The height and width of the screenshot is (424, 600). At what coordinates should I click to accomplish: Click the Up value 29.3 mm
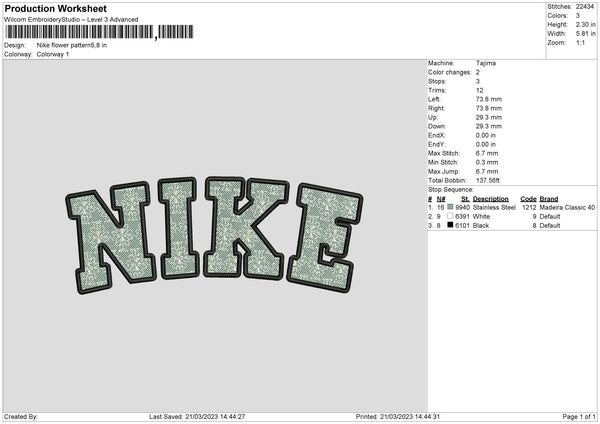pyautogui.click(x=489, y=117)
